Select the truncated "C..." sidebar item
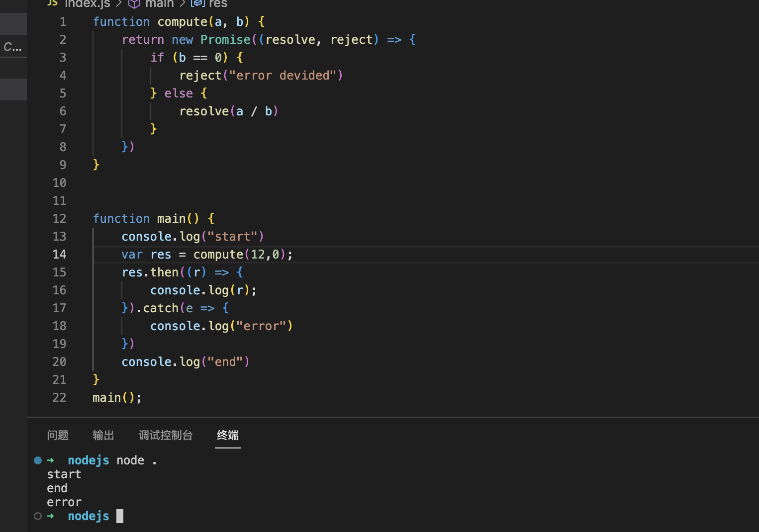The height and width of the screenshot is (532, 759). click(x=13, y=47)
